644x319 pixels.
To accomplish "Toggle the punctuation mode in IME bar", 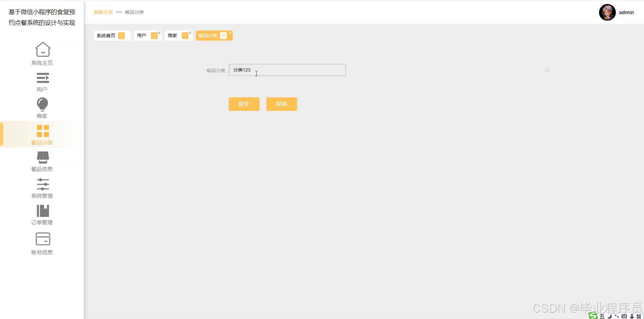I will (x=616, y=316).
